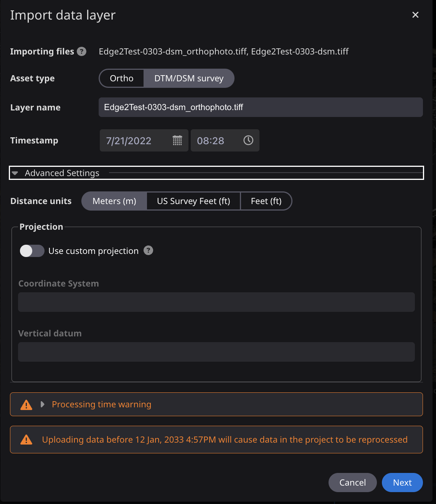This screenshot has height=504, width=436.
Task: Cancel the data layer import
Action: click(x=352, y=483)
